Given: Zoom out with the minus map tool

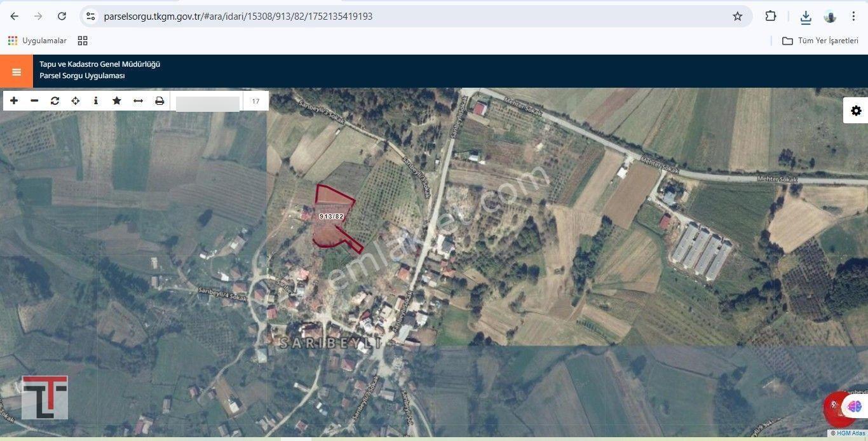Looking at the screenshot, I should (34, 101).
